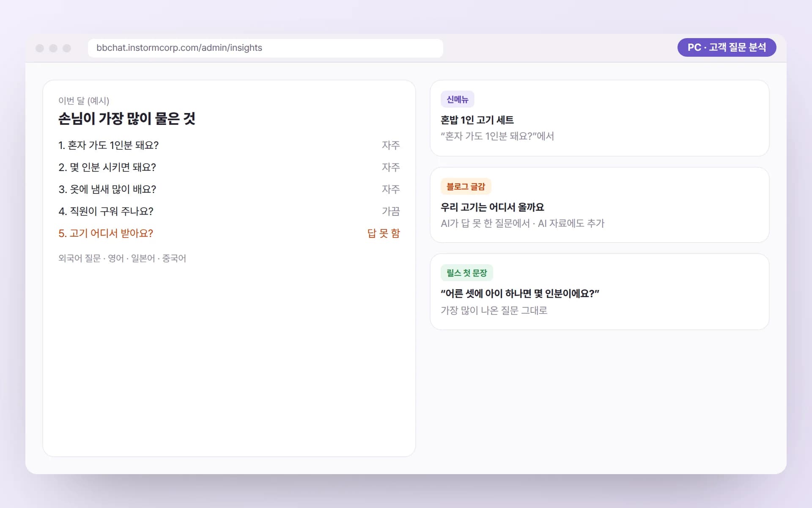
Task: Click the '가끔' frequency label
Action: tap(391, 211)
